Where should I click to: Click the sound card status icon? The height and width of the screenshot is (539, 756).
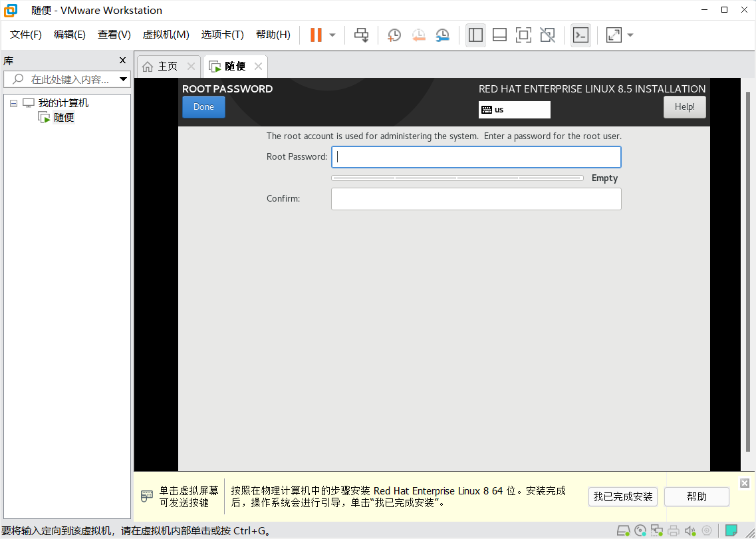[x=690, y=531]
